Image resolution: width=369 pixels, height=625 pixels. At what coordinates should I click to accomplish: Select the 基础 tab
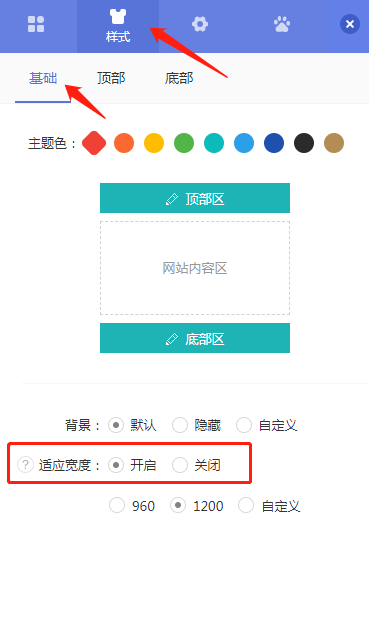(43, 78)
